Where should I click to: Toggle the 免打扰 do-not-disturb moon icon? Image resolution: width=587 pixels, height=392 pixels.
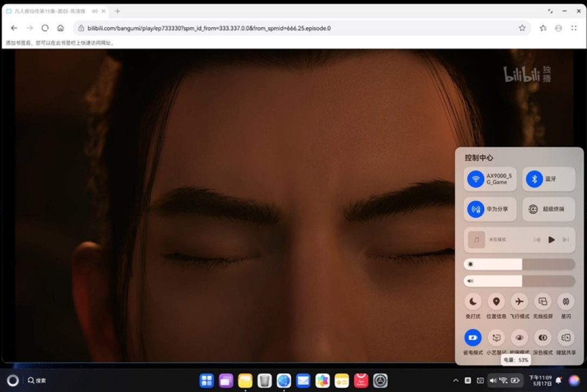click(x=473, y=301)
